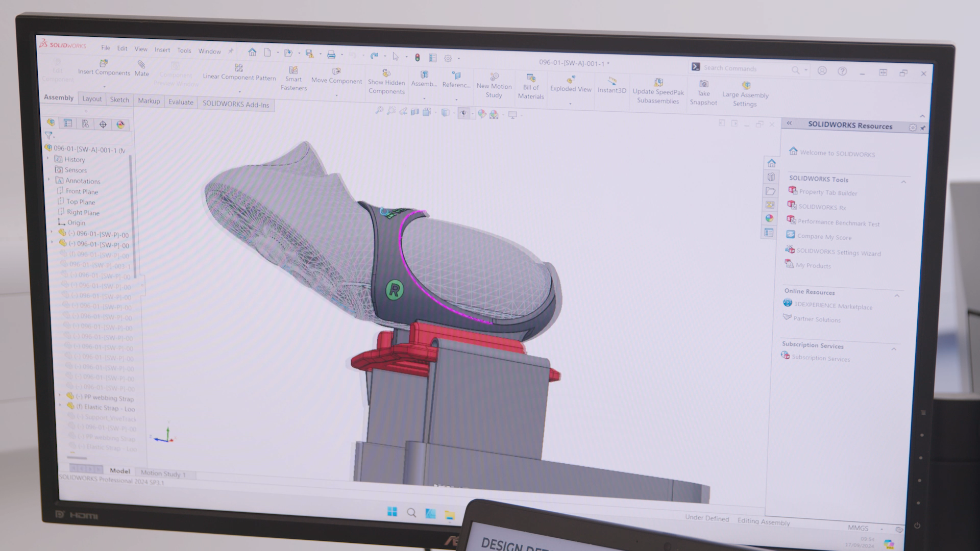
Task: Click the tree filter funnel icon
Action: [x=48, y=135]
